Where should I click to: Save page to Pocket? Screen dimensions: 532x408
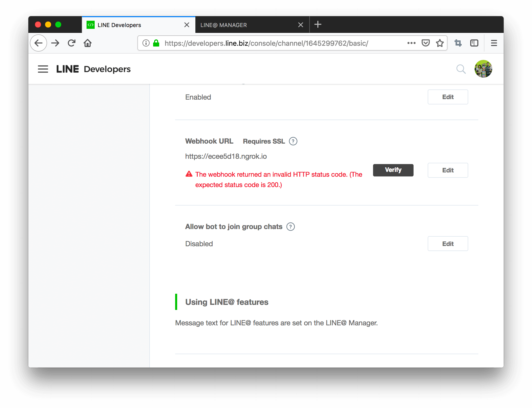[x=426, y=43]
